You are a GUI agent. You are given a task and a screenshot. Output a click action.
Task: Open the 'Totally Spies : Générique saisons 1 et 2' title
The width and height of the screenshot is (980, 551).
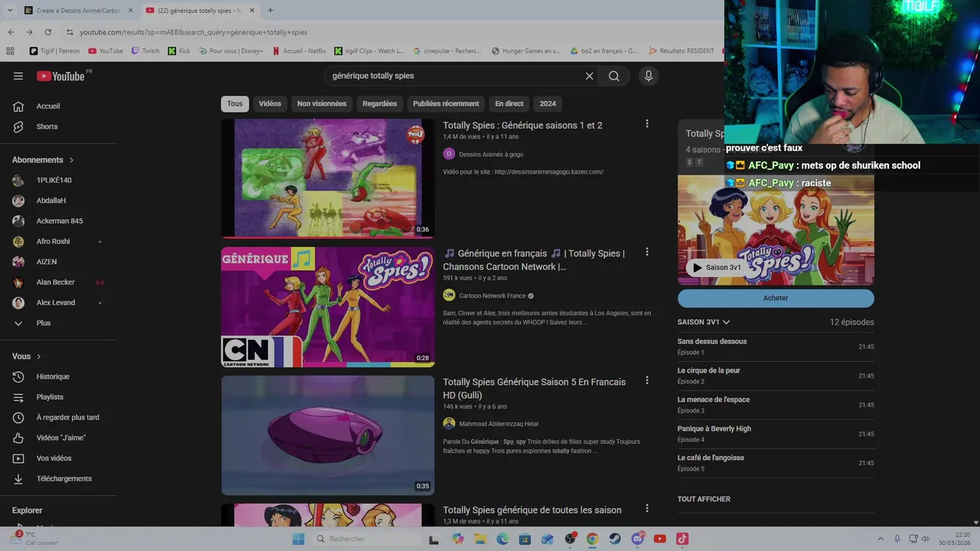(522, 126)
